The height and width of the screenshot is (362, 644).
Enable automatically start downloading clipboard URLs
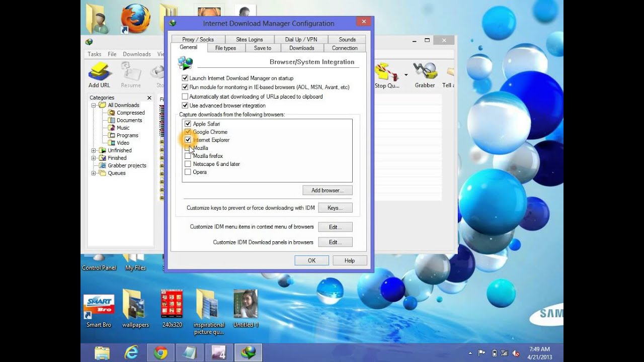click(x=185, y=96)
